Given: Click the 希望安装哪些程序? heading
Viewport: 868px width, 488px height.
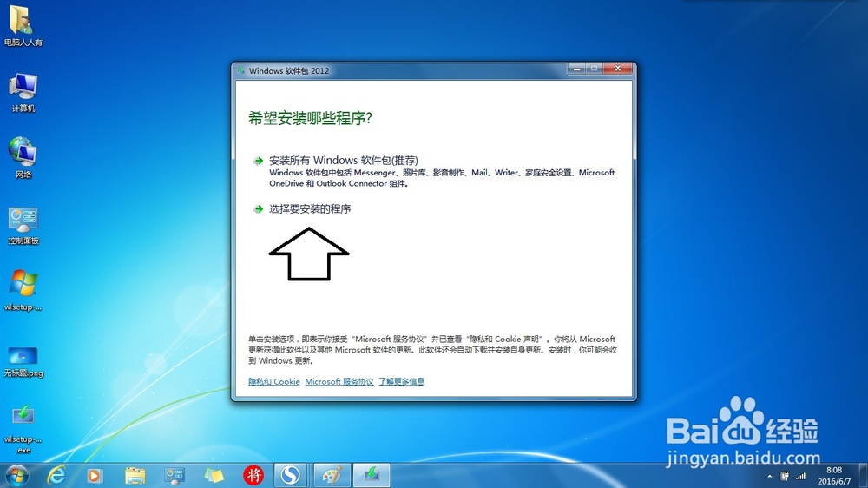Looking at the screenshot, I should [x=310, y=118].
